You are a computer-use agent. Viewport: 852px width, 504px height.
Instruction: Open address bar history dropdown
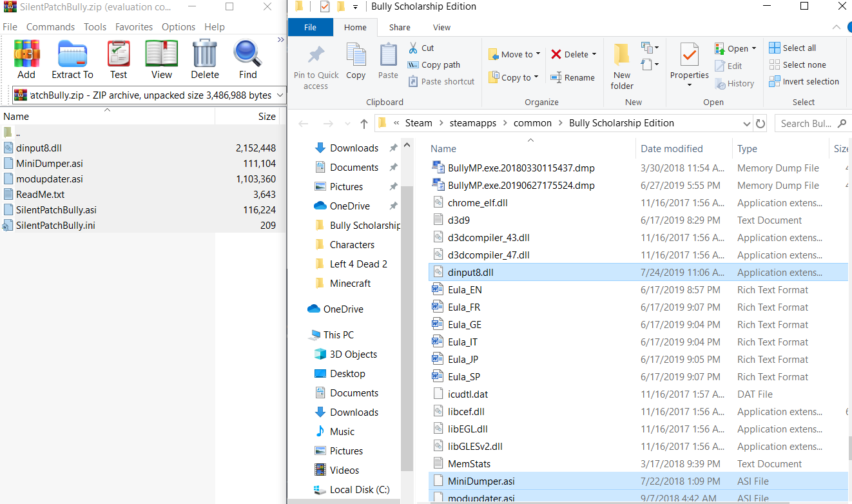coord(746,123)
